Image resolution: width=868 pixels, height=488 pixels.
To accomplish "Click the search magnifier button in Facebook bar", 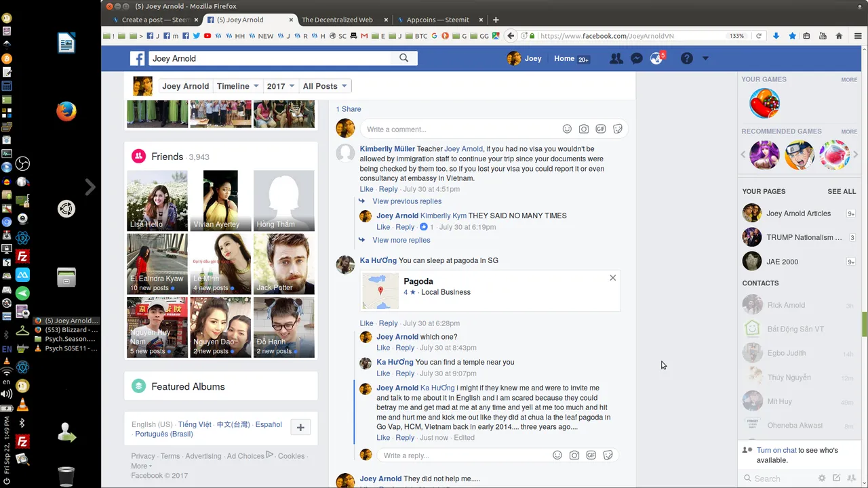I will click(404, 58).
